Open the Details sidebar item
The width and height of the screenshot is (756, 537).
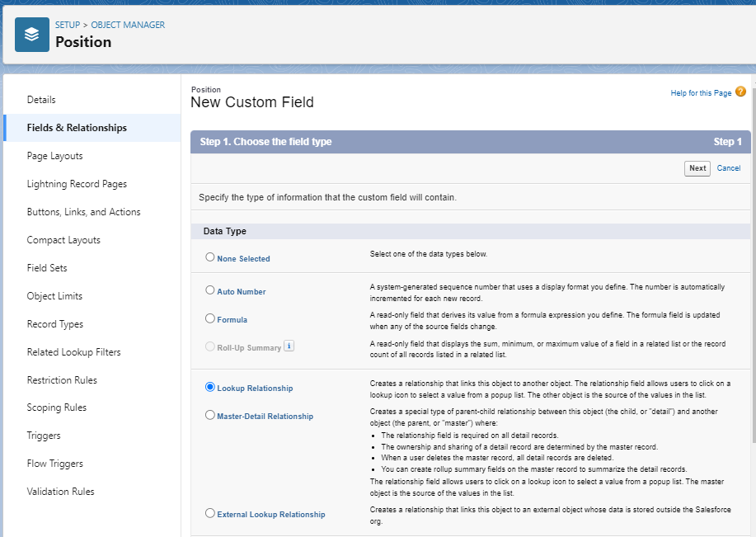(41, 100)
